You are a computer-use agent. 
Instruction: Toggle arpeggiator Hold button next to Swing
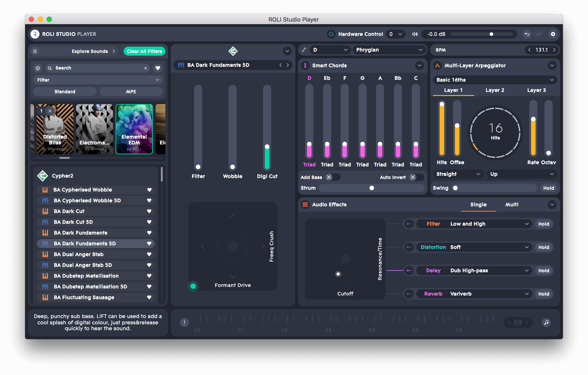coord(548,188)
